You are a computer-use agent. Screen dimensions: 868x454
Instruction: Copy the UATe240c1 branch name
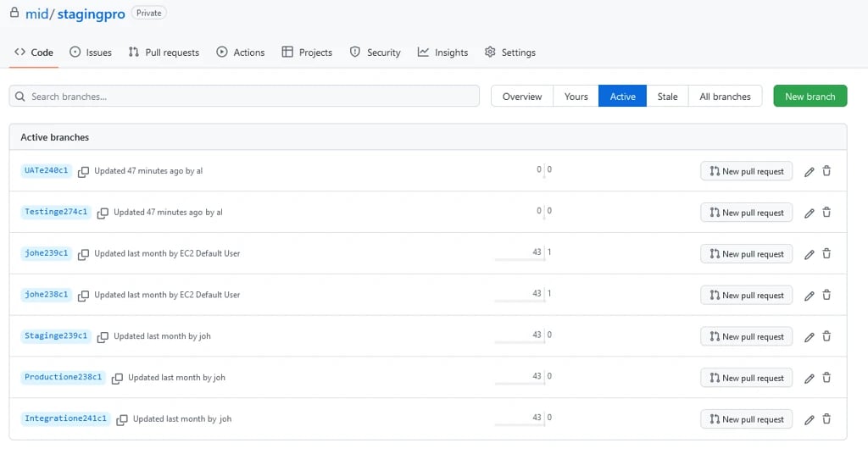(x=83, y=171)
